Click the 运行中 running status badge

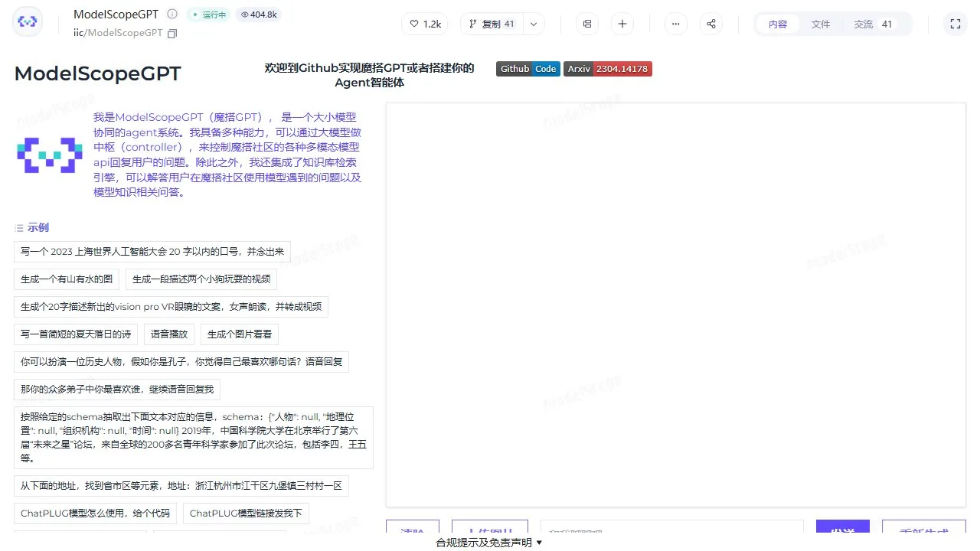207,15
